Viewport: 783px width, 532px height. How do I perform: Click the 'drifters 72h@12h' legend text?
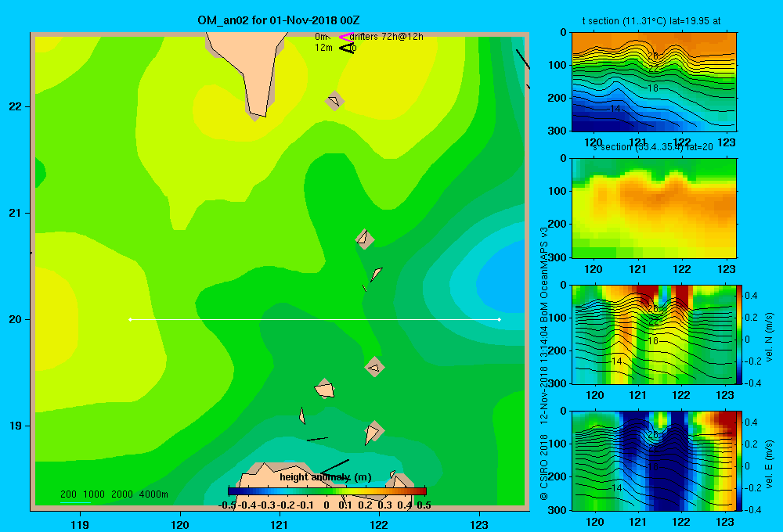pyautogui.click(x=387, y=37)
